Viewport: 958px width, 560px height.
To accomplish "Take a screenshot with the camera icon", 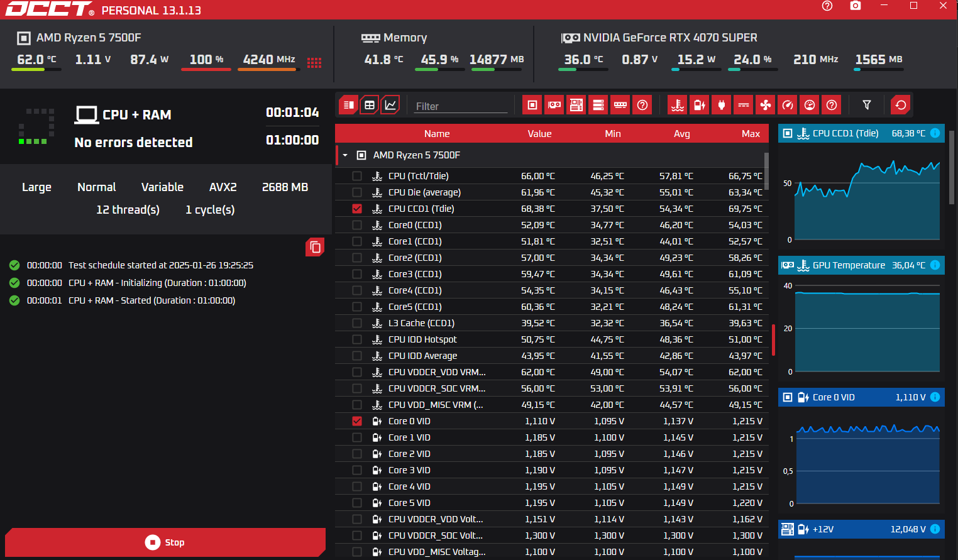I will click(x=856, y=6).
